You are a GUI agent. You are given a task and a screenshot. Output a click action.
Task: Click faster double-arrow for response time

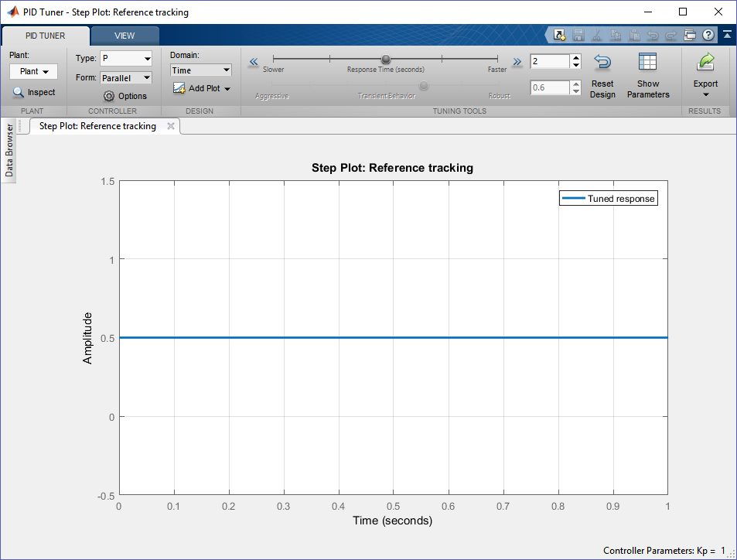(517, 62)
